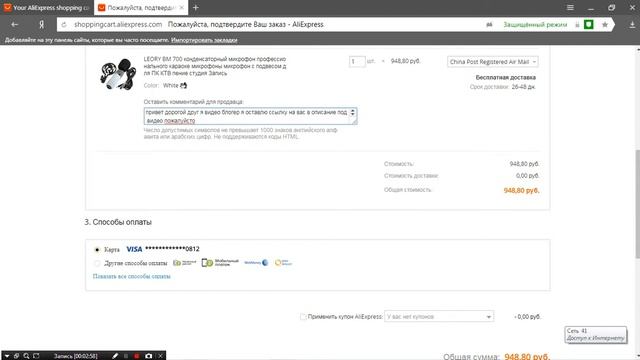Bookmark this page with the star icon

605,24
